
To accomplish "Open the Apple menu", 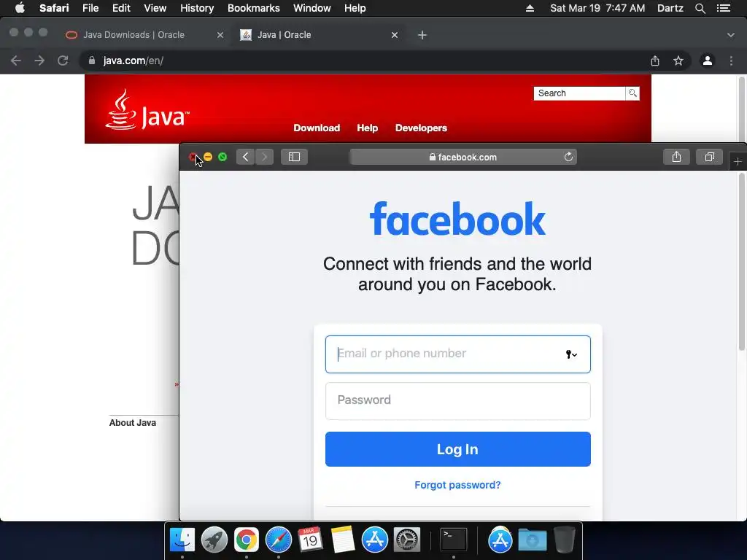I will pos(20,8).
